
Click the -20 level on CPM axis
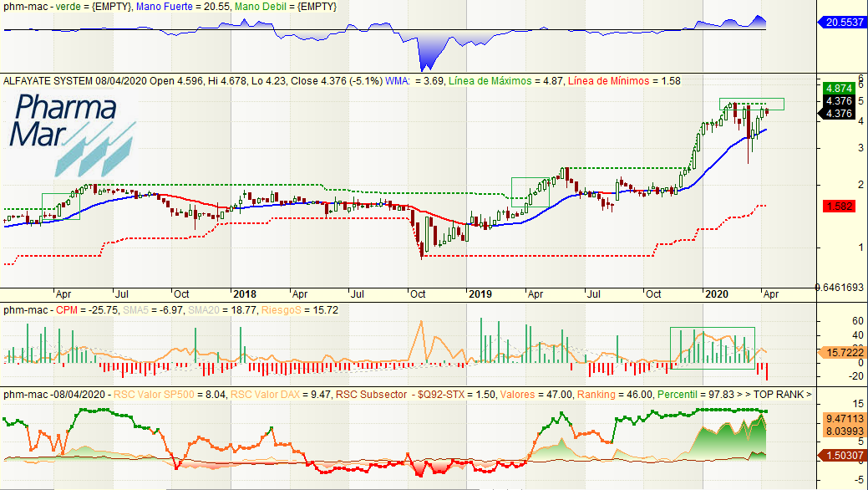pyautogui.click(x=855, y=375)
